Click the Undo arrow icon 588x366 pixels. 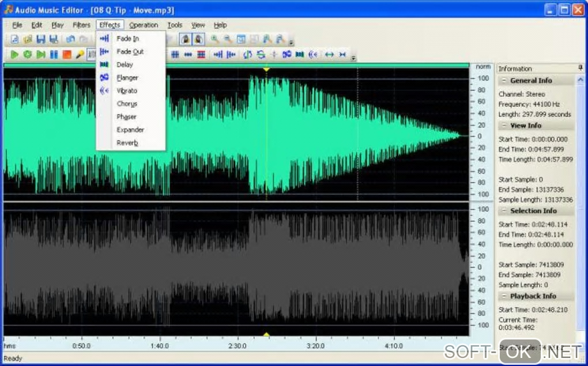click(70, 39)
